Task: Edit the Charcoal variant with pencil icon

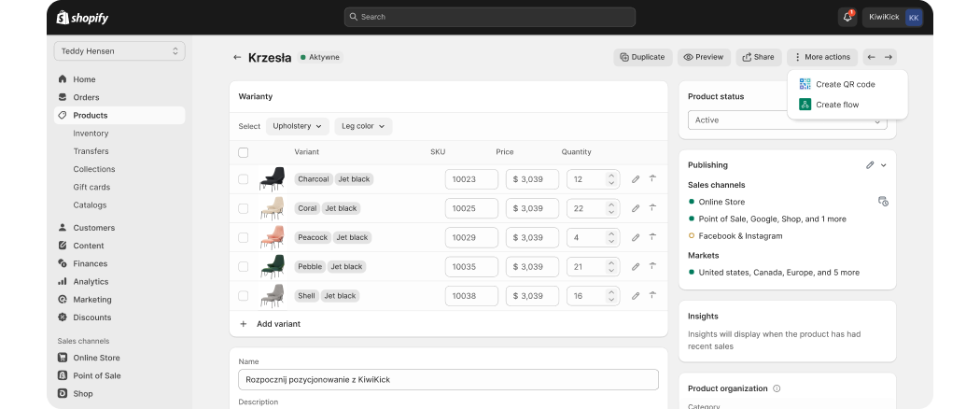Action: click(x=636, y=179)
